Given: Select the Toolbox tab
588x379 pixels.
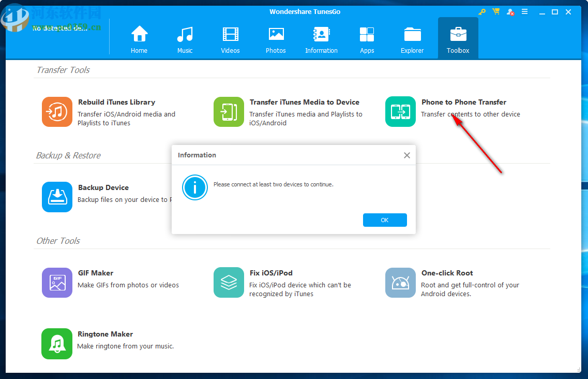Looking at the screenshot, I should 458,39.
